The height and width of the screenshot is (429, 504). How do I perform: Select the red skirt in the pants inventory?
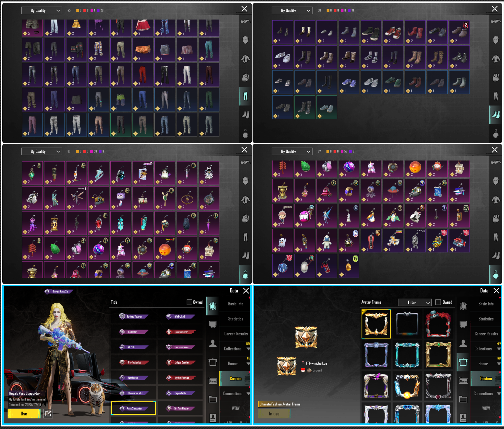point(143,27)
